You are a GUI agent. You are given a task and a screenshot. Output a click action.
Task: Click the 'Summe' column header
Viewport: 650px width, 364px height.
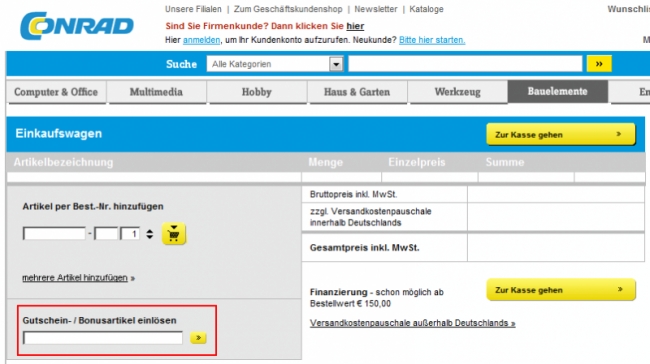(x=505, y=162)
